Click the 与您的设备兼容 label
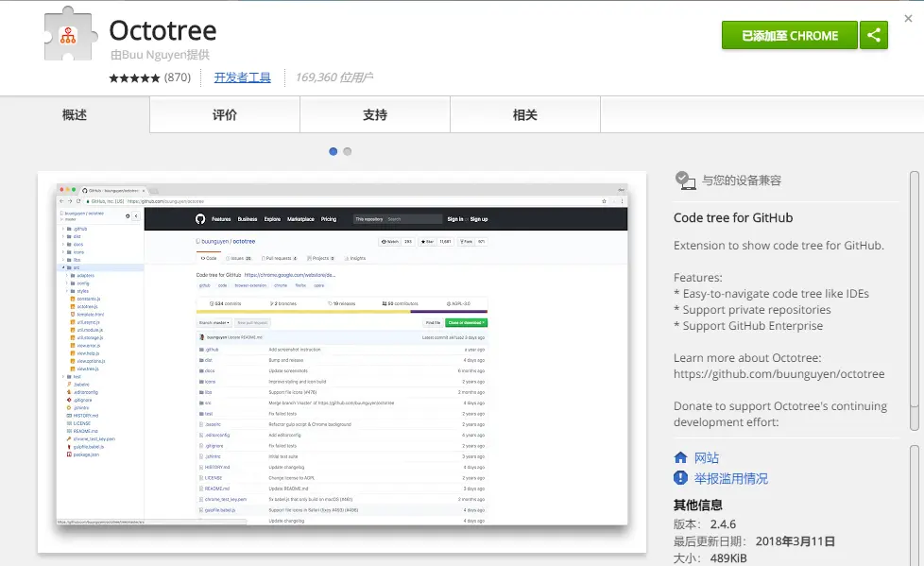Screen dimensions: 924x566 pos(742,180)
